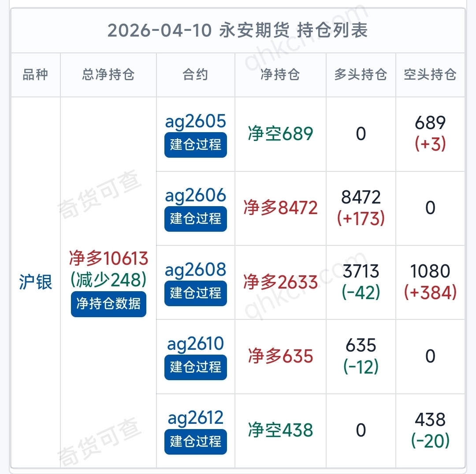Open the ag2605 contract link

(196, 121)
